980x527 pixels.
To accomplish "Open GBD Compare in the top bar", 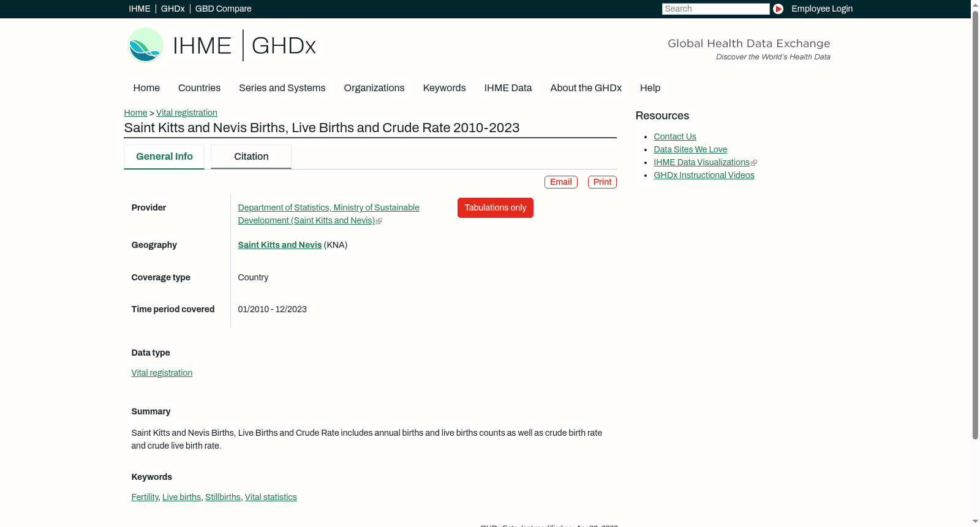I will (224, 9).
